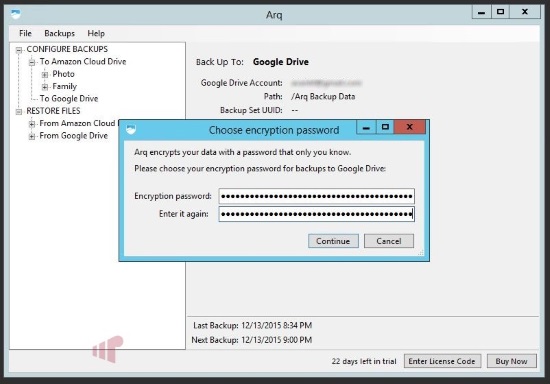The height and width of the screenshot is (384, 550).
Task: Select the CONFIGURE BACKUPS heading
Action: coord(67,49)
